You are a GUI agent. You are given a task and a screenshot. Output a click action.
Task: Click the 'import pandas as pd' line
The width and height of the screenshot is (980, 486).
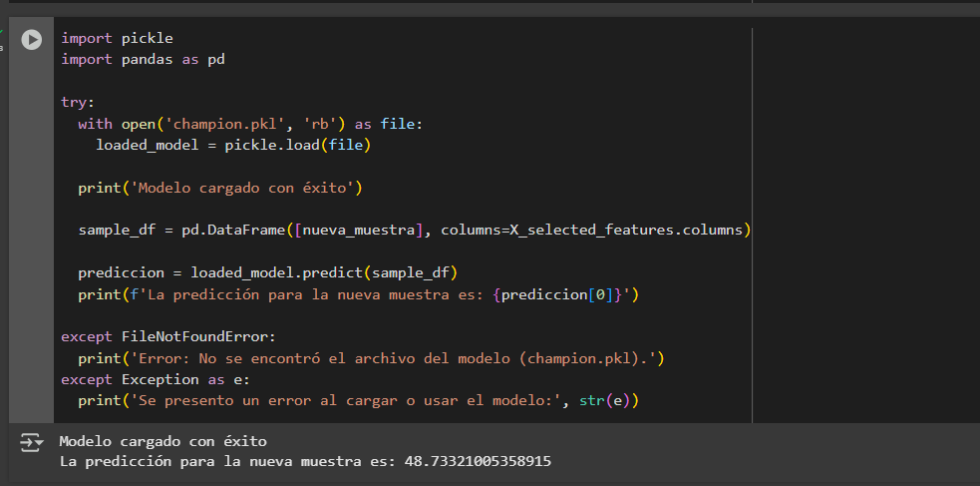[143, 60]
